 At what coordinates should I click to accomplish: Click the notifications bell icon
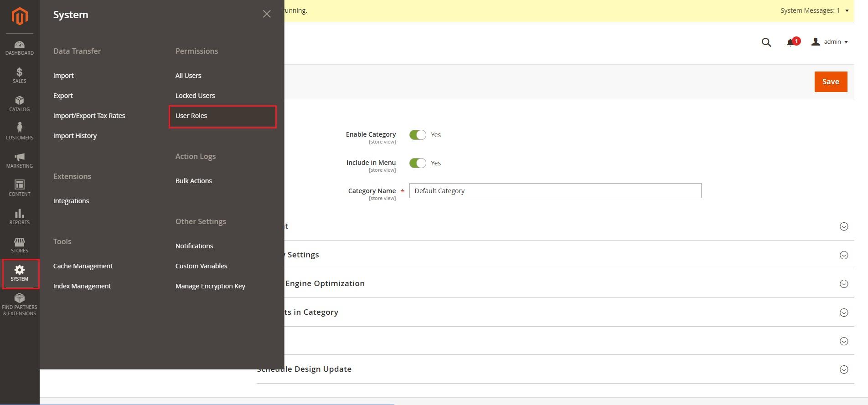tap(791, 42)
